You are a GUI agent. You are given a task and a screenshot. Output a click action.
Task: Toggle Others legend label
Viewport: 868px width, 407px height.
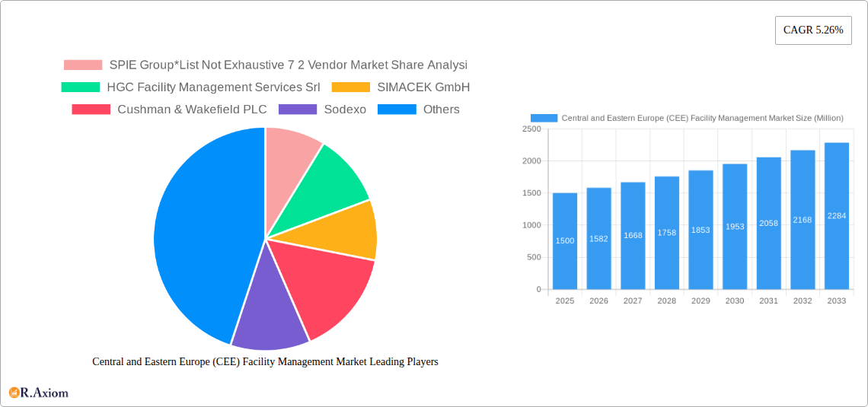tap(441, 110)
